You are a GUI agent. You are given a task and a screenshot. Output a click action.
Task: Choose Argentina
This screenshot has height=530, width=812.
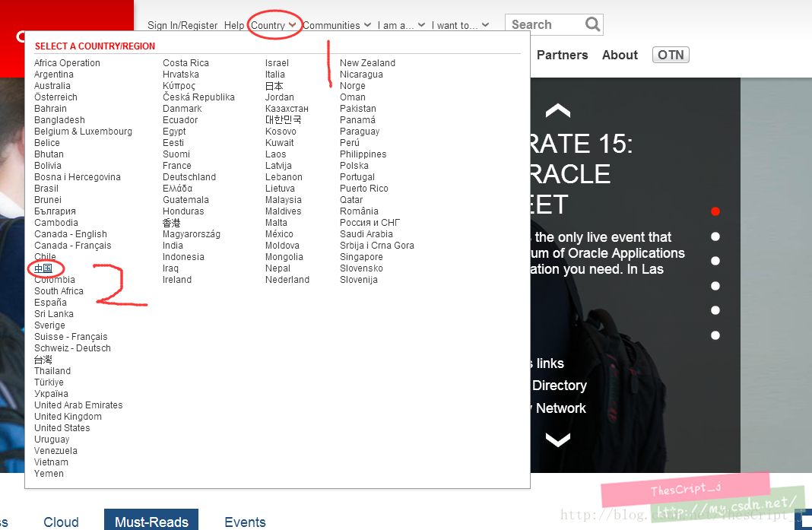pos(54,74)
